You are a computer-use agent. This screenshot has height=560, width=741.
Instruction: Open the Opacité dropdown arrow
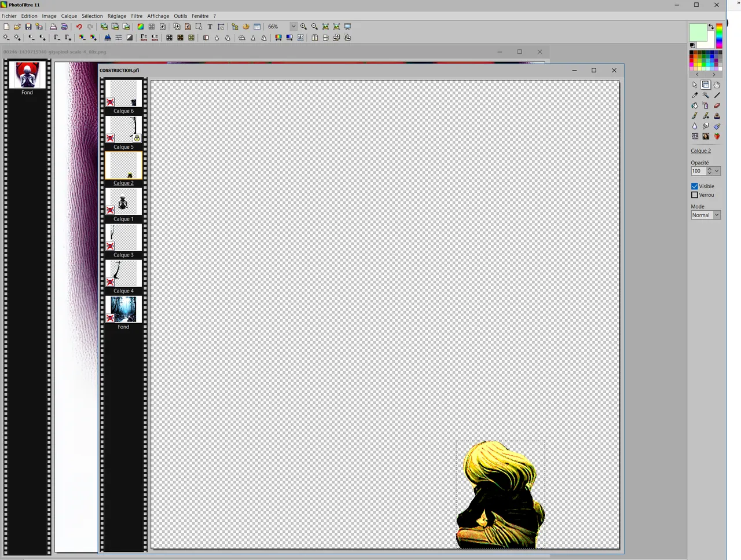717,171
